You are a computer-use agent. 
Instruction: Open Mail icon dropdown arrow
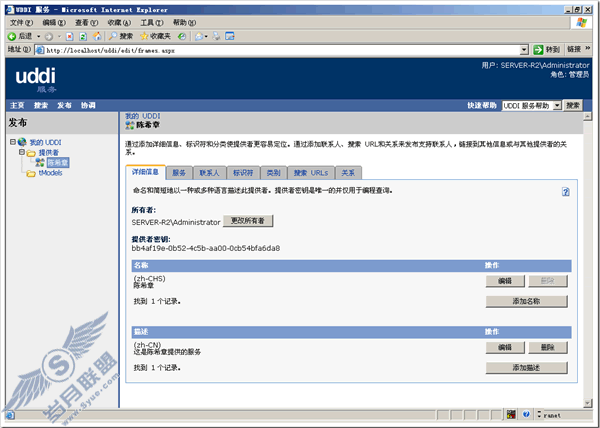pyautogui.click(x=206, y=37)
